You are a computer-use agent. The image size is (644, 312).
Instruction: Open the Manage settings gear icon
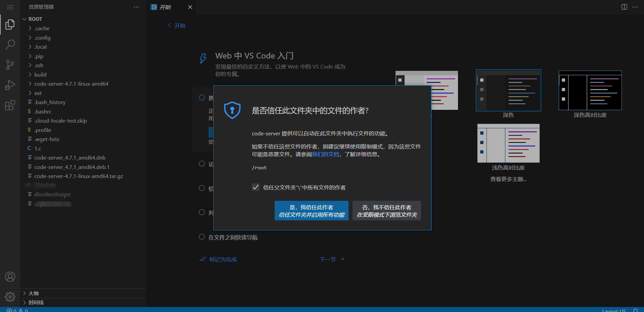pyautogui.click(x=10, y=297)
